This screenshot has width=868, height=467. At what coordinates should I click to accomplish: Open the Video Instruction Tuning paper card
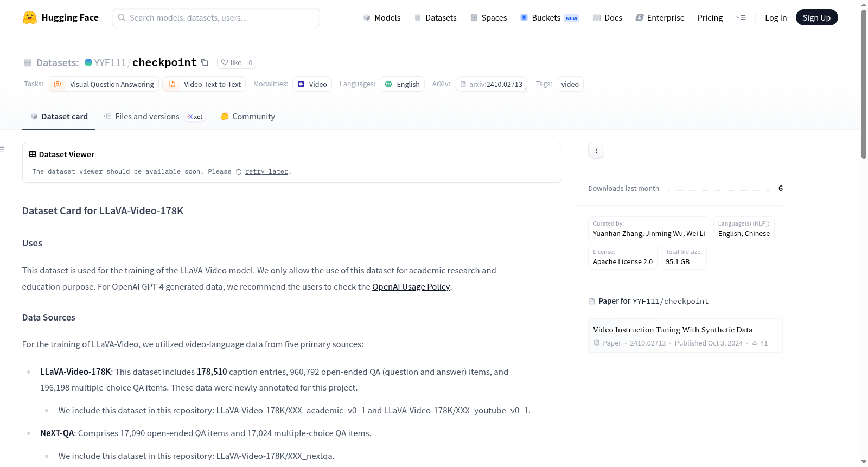[685, 336]
